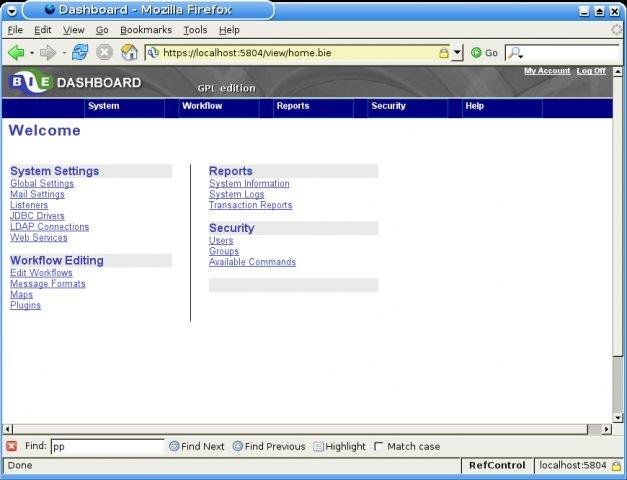Click the Forward navigation arrow
Screen dimensions: 627x480
tap(47, 52)
